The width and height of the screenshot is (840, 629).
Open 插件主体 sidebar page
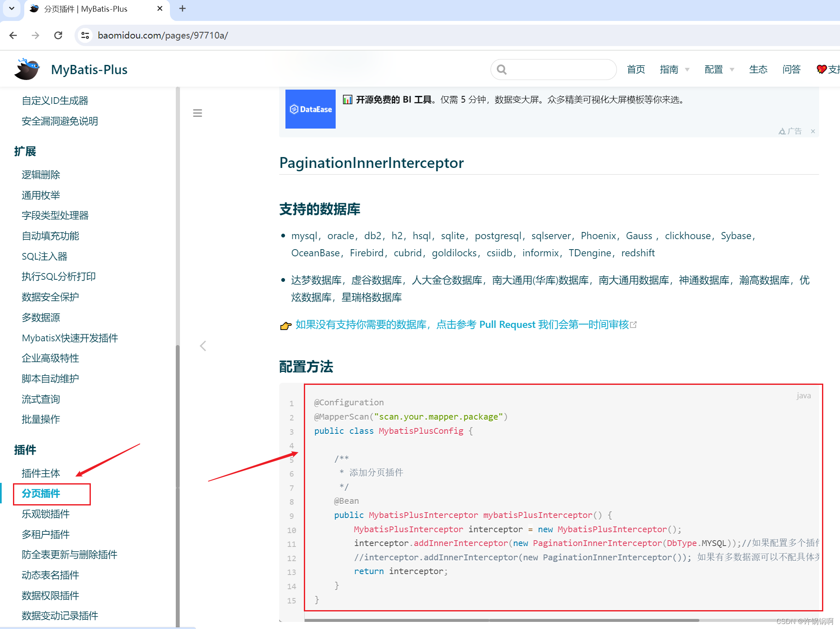[41, 473]
